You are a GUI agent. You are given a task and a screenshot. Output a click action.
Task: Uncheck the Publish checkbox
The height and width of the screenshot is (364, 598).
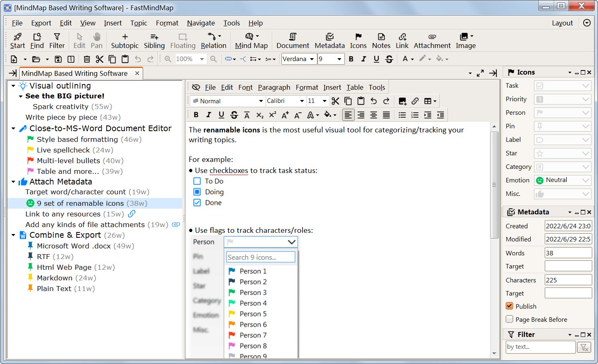tap(509, 306)
